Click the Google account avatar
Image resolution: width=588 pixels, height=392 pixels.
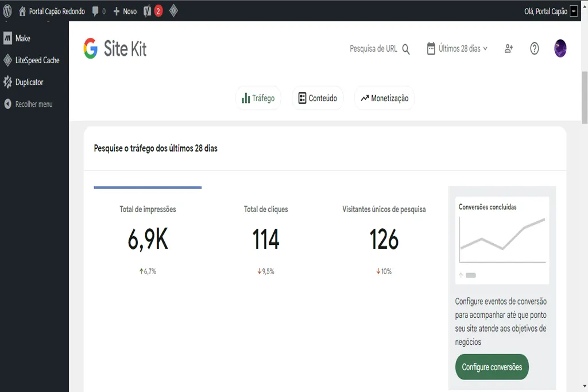[x=560, y=49]
